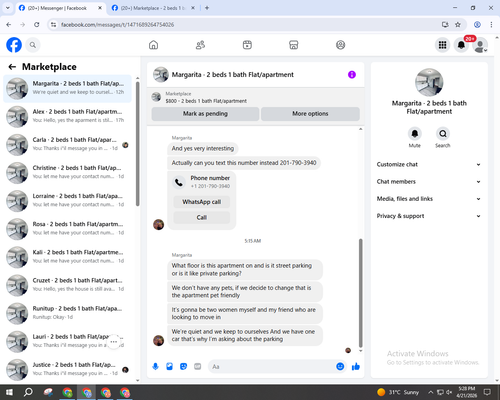Open Windows notification center icon
Viewport: 500px width, 400px height.
[x=487, y=392]
